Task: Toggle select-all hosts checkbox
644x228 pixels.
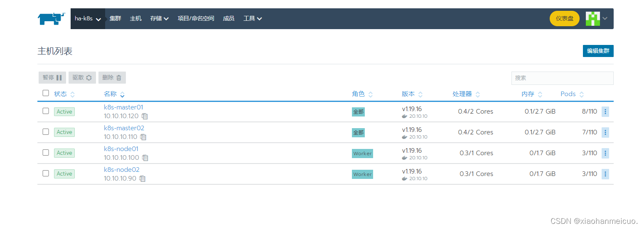Action: click(x=46, y=93)
